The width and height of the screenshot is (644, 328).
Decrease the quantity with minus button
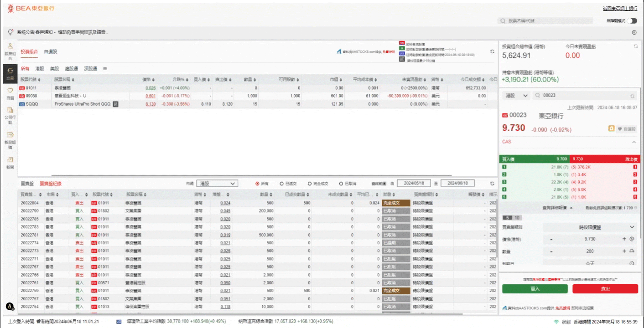[x=551, y=251]
